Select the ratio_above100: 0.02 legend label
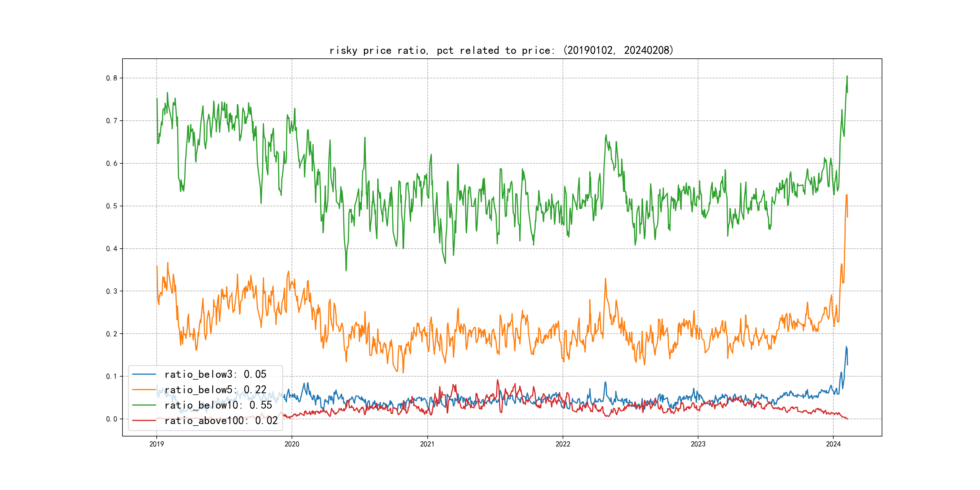 point(221,420)
